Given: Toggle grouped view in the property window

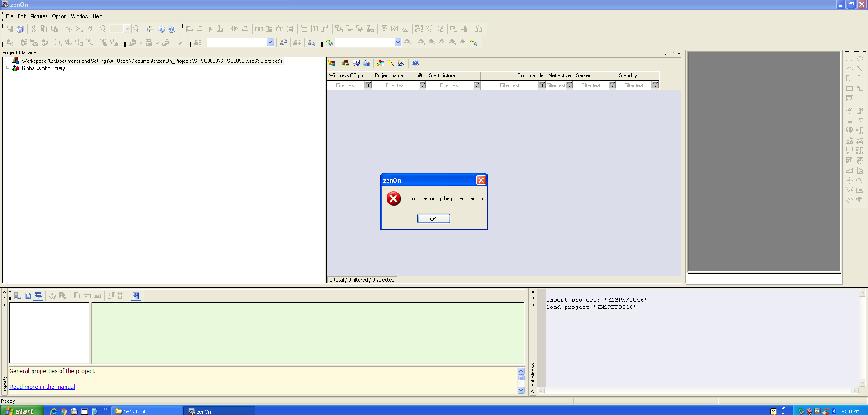Looking at the screenshot, I should point(18,296).
